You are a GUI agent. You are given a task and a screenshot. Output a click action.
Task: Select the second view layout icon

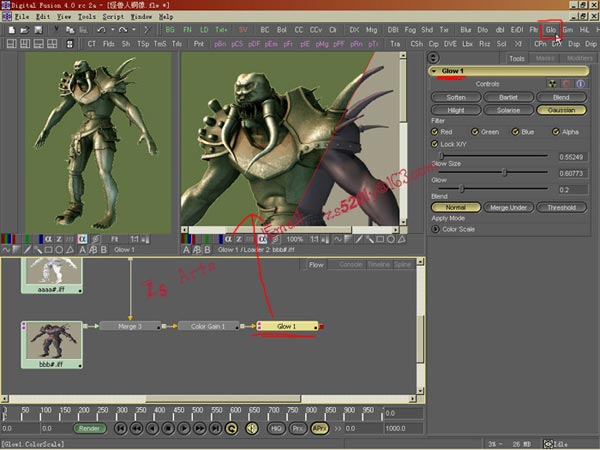point(25,44)
